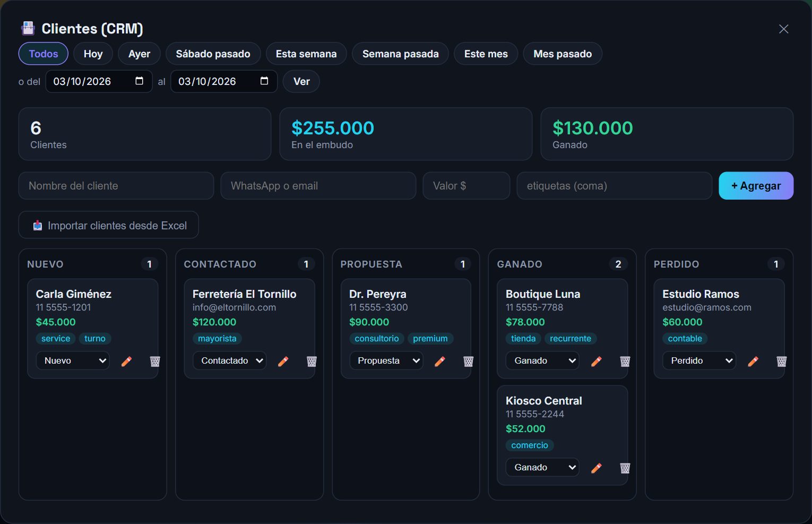The height and width of the screenshot is (524, 812).
Task: Delete the Kiosco Central card
Action: [625, 468]
